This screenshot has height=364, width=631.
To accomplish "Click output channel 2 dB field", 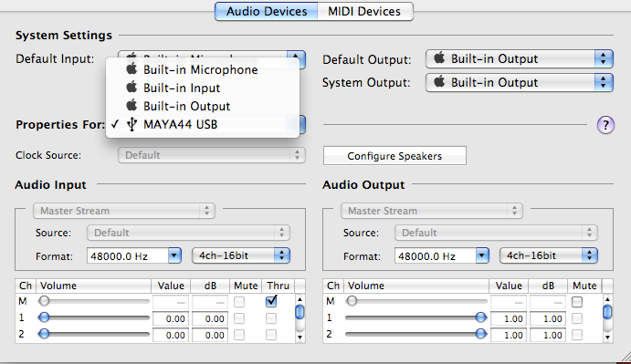I will [x=548, y=335].
